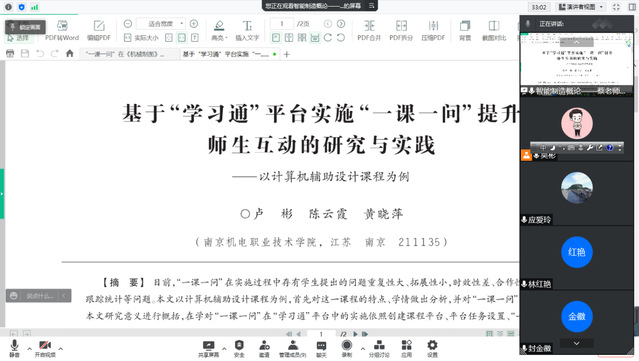Expand the arrow next to 静音
The width and height of the screenshot is (639, 361).
click(x=29, y=349)
